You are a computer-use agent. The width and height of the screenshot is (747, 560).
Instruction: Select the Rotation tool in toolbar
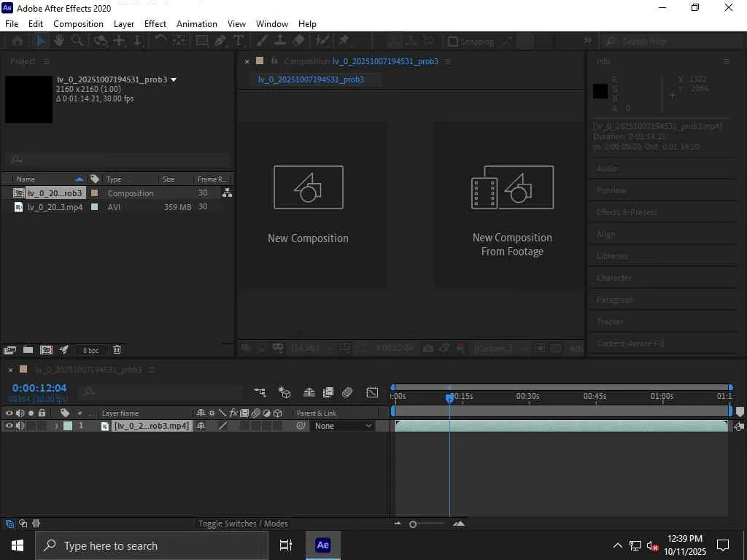160,42
